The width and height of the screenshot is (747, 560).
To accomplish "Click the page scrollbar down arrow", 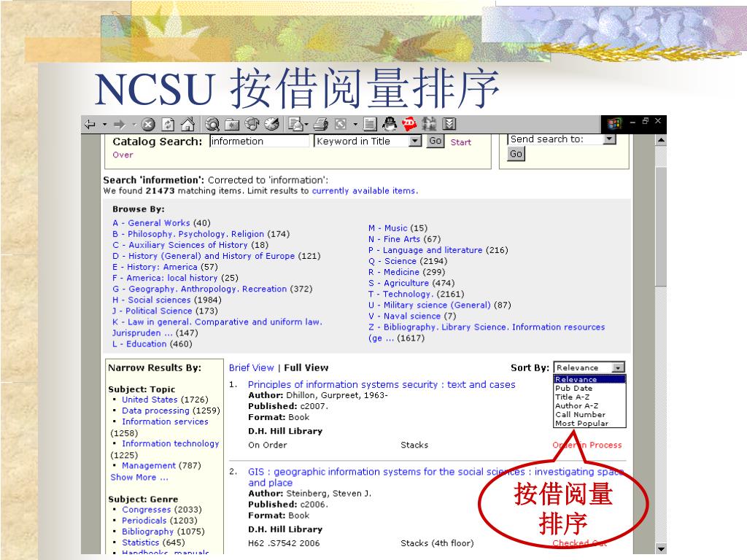I will 661,548.
